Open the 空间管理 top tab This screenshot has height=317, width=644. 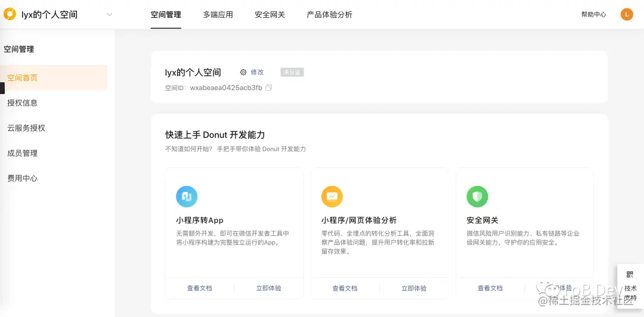tap(166, 15)
